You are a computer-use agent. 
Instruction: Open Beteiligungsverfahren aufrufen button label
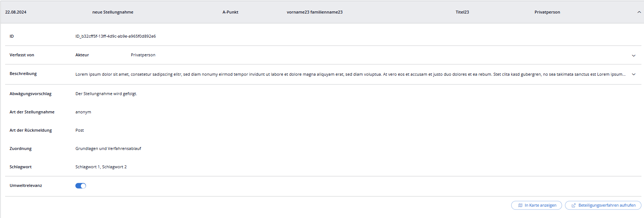point(607,206)
